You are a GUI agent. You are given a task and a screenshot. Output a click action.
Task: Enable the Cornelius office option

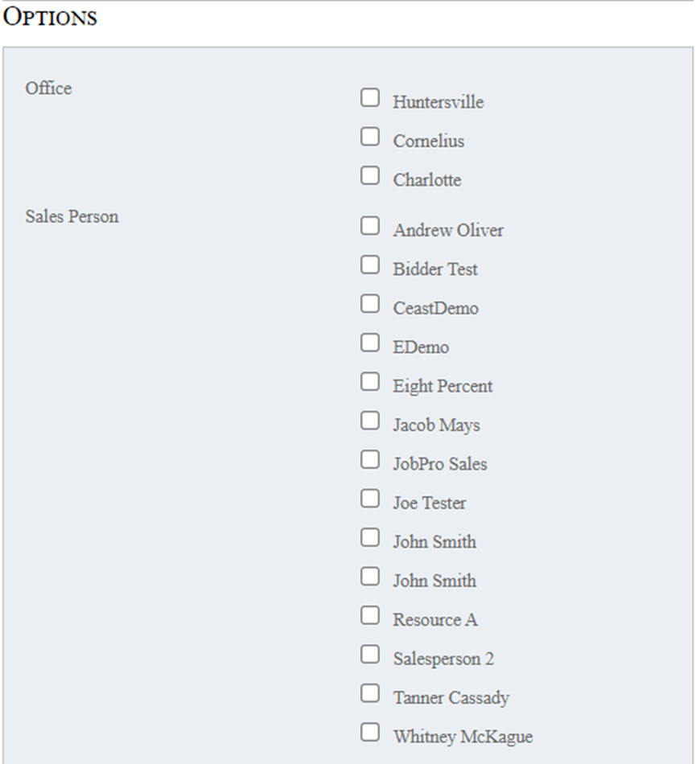(x=369, y=137)
